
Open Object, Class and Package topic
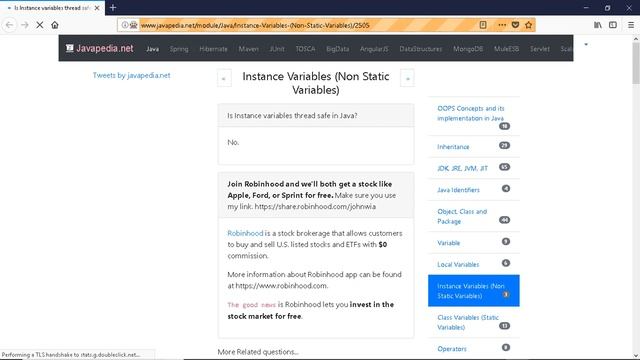(462, 216)
